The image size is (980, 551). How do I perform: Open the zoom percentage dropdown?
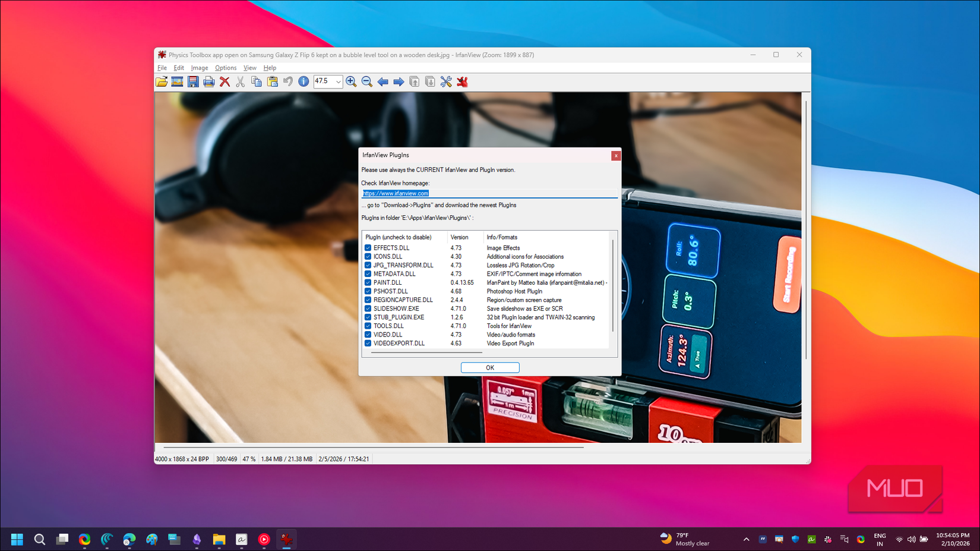[x=338, y=81]
